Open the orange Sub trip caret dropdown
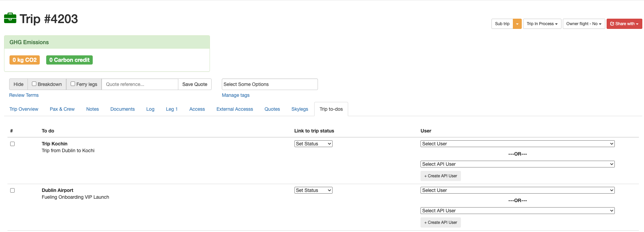The width and height of the screenshot is (644, 232). (517, 24)
